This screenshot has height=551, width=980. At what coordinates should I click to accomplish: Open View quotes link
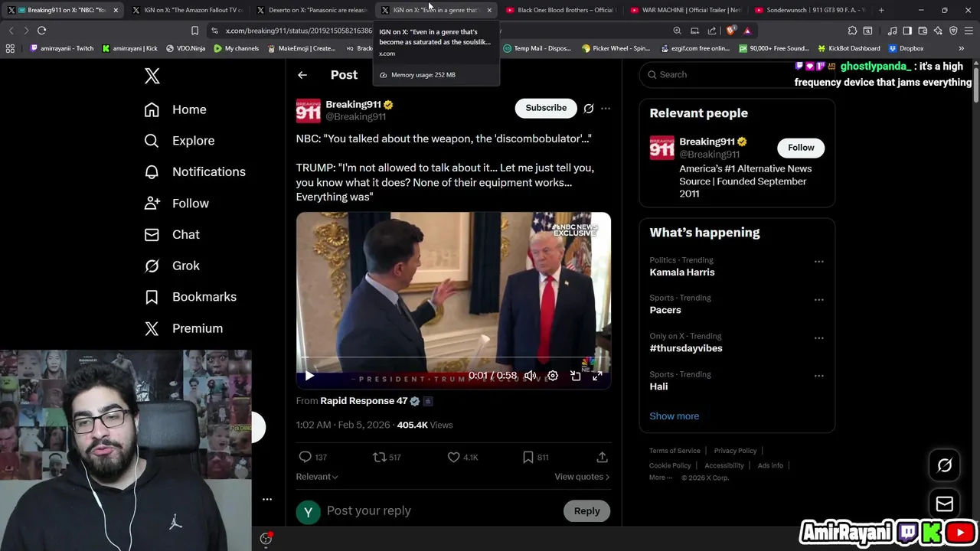click(582, 477)
